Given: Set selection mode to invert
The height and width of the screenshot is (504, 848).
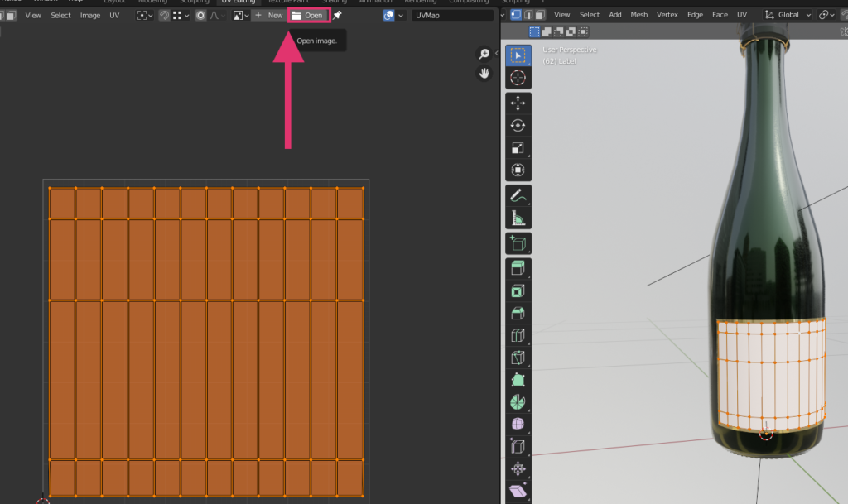Looking at the screenshot, I should pos(571,32).
